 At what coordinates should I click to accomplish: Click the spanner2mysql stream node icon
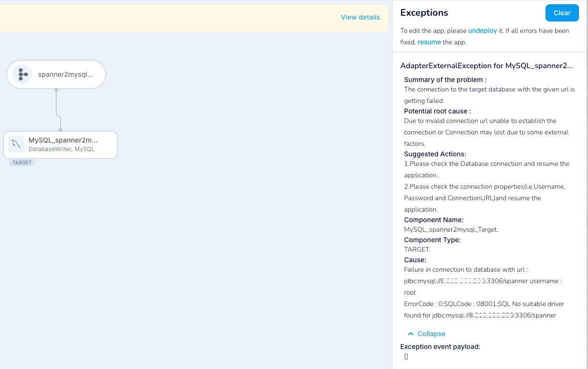pyautogui.click(x=22, y=74)
